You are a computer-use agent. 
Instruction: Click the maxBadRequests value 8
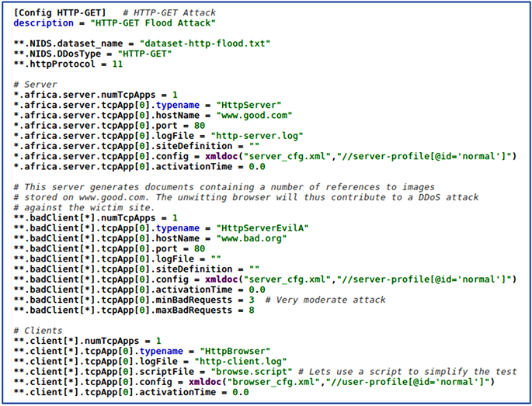(x=252, y=311)
